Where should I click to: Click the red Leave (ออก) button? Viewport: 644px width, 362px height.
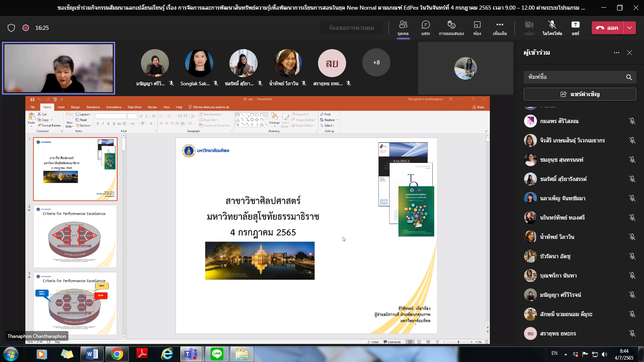[x=607, y=28]
